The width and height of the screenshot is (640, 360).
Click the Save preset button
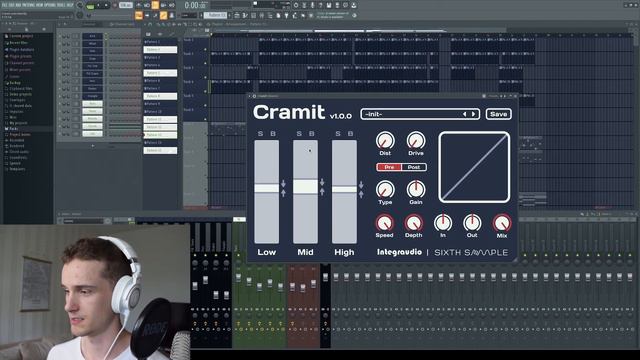(x=498, y=114)
